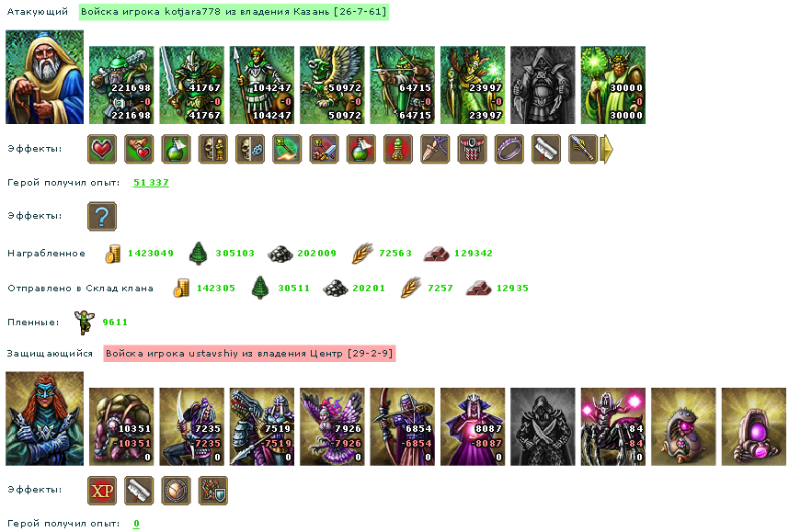Image resolution: width=789 pixels, height=532 pixels.
Task: Open defender experience link 0
Action: (x=136, y=524)
